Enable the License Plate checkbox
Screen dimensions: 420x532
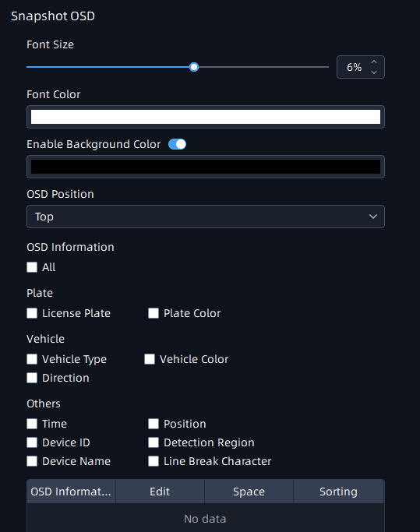[x=32, y=313]
